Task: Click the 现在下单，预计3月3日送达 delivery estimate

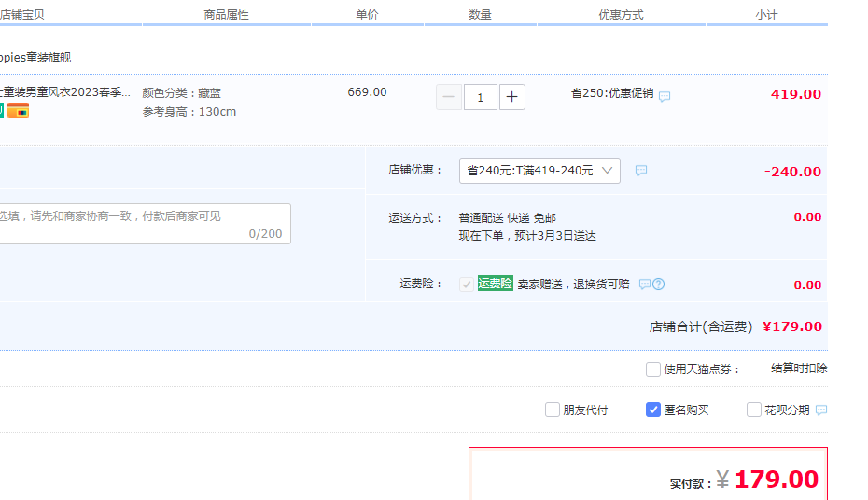Action: [527, 236]
